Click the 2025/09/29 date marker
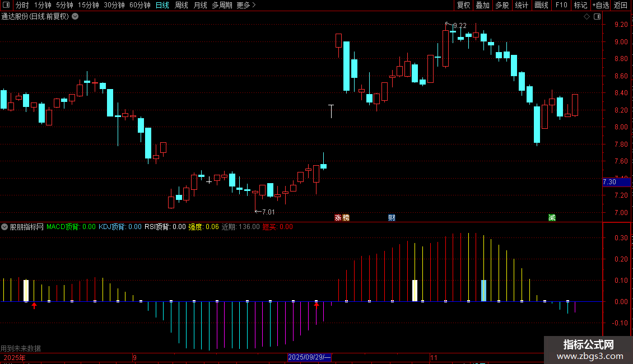 click(x=309, y=357)
